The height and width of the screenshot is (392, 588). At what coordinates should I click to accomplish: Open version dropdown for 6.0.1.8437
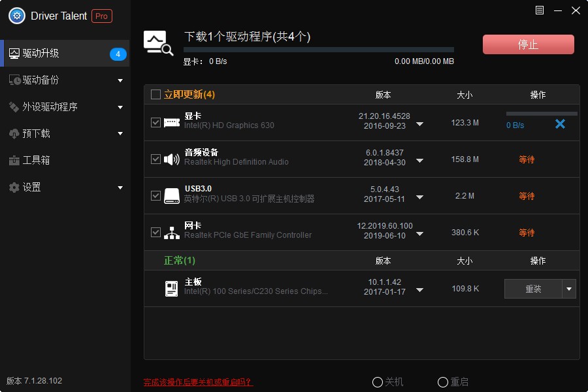(x=419, y=161)
